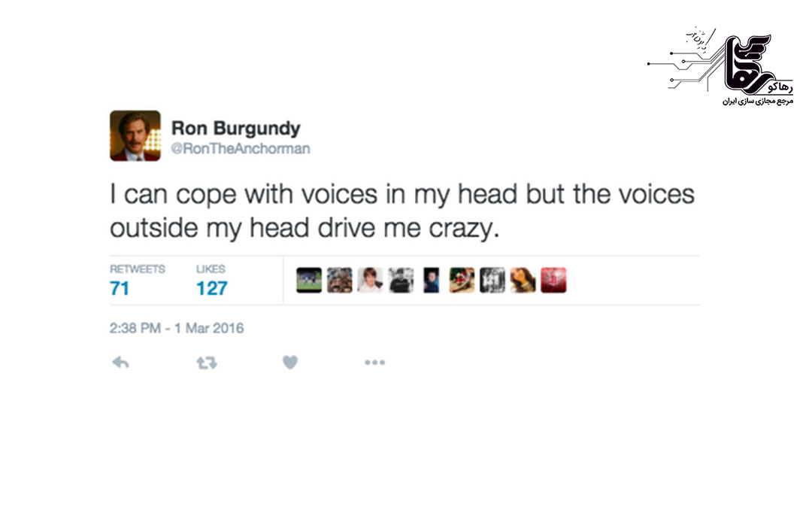
Task: Like the tweet with heart icon
Action: point(290,362)
